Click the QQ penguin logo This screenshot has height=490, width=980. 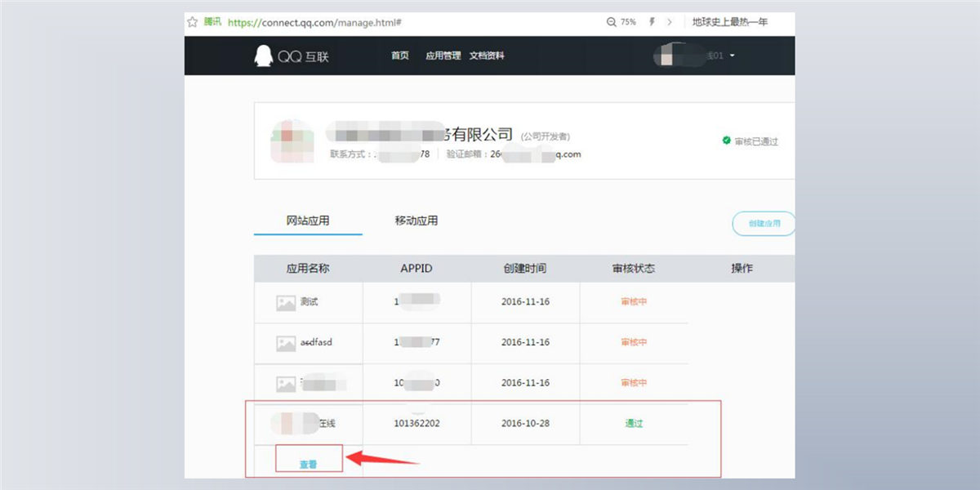264,56
